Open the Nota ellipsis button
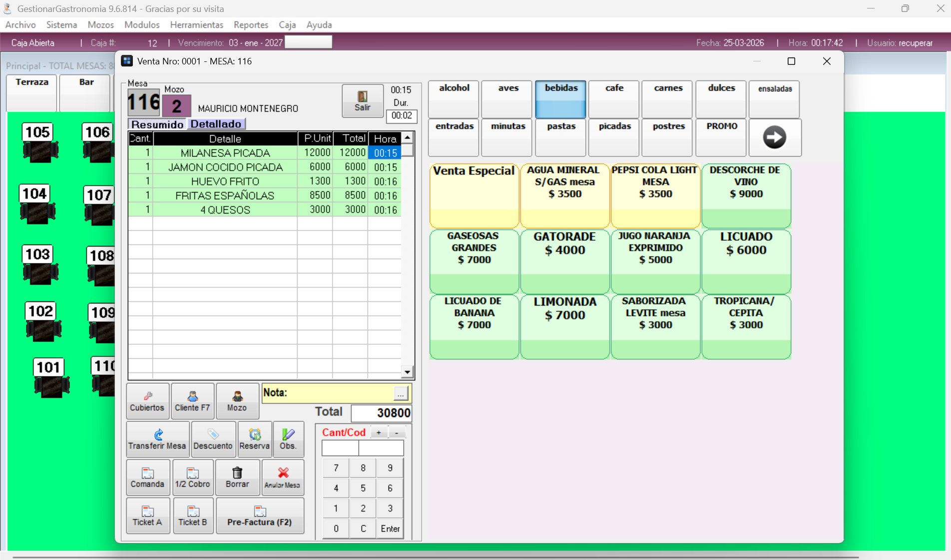951x560 pixels. tap(401, 394)
